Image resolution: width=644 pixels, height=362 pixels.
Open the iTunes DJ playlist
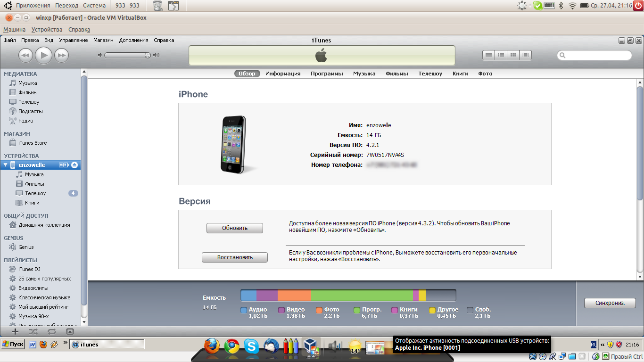(x=29, y=269)
